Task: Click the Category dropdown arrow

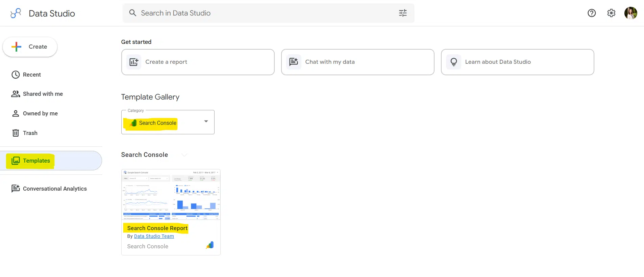Action: coord(206,121)
